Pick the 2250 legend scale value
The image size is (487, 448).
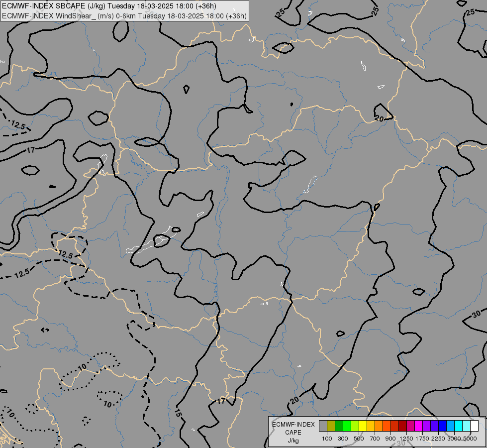point(438,439)
